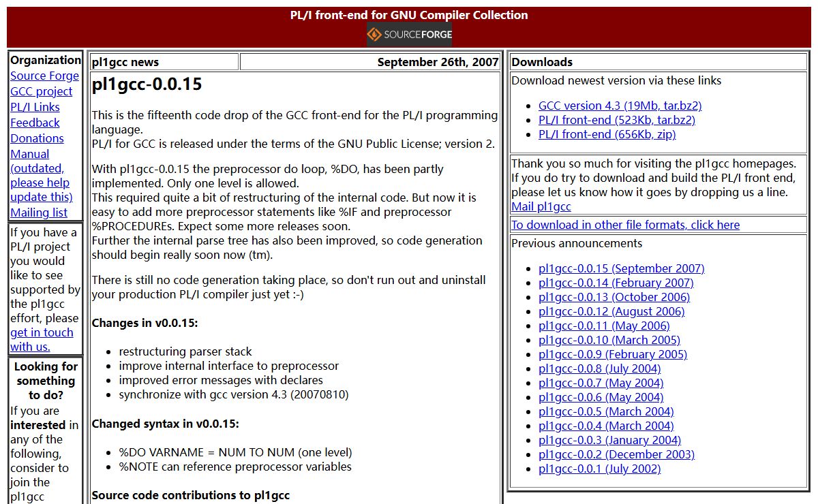Screen dimensions: 818x504
Task: Open pl1gcc-0.0.8 (July 2004) announcement
Action: [x=600, y=368]
